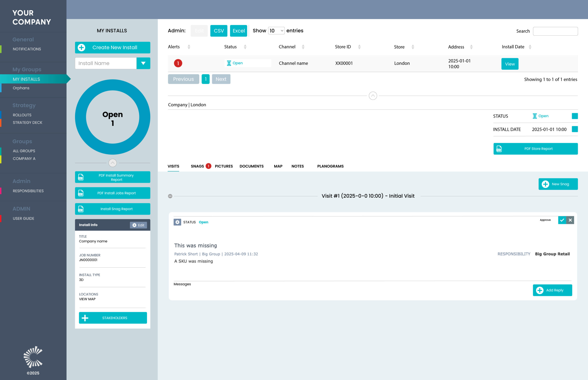Click the starburst logo above ©2025
Screen dimensions: 588x380
coord(33,357)
